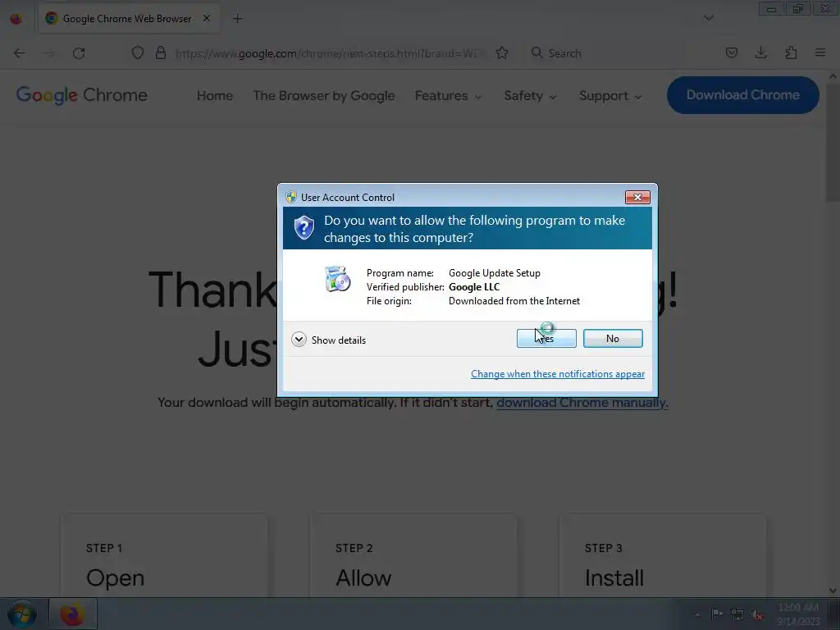Go to Home in Chrome site navigation
This screenshot has height=630, width=840.
(214, 96)
